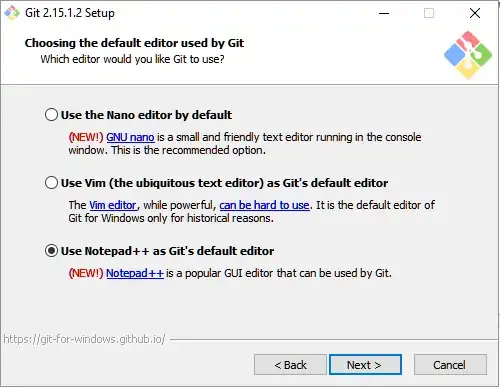Click the 'Use Notepad++ as Git's default editor' label
This screenshot has height=388, width=500.
point(167,251)
